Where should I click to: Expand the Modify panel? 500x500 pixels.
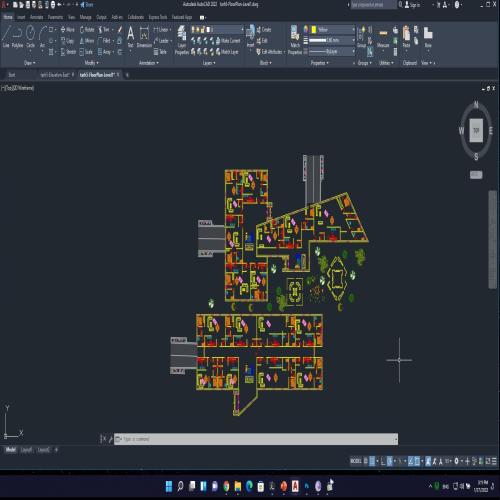(x=91, y=63)
